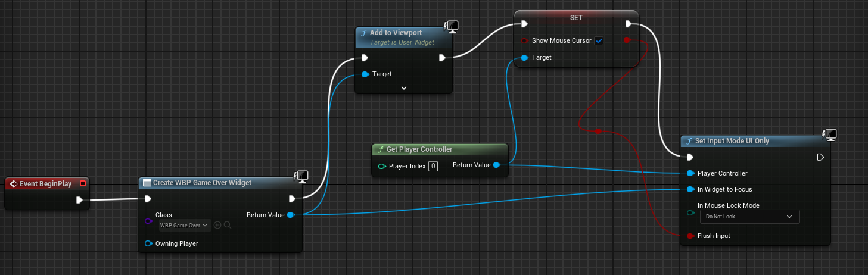The image size is (868, 275).
Task: Click the Return Value pin on Get Player Controller
Action: pos(496,165)
